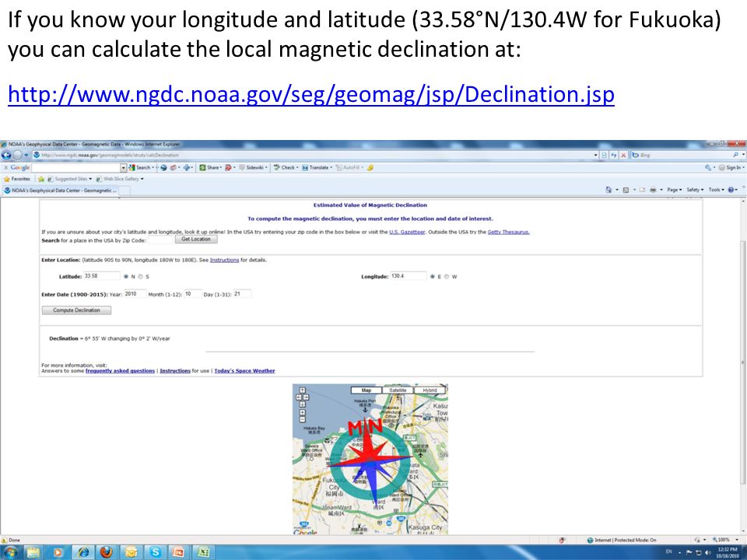Select the W longitude radio button
This screenshot has height=560, width=747.
(x=447, y=277)
